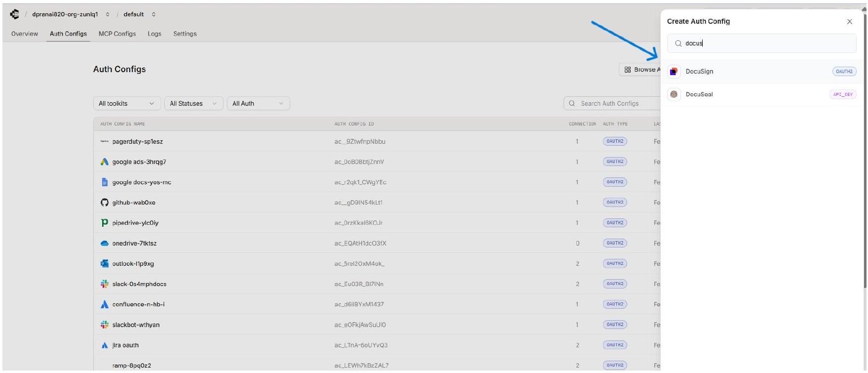
Task: Open the dpranai820-org-zunlq1 organization switcher
Action: tap(70, 14)
